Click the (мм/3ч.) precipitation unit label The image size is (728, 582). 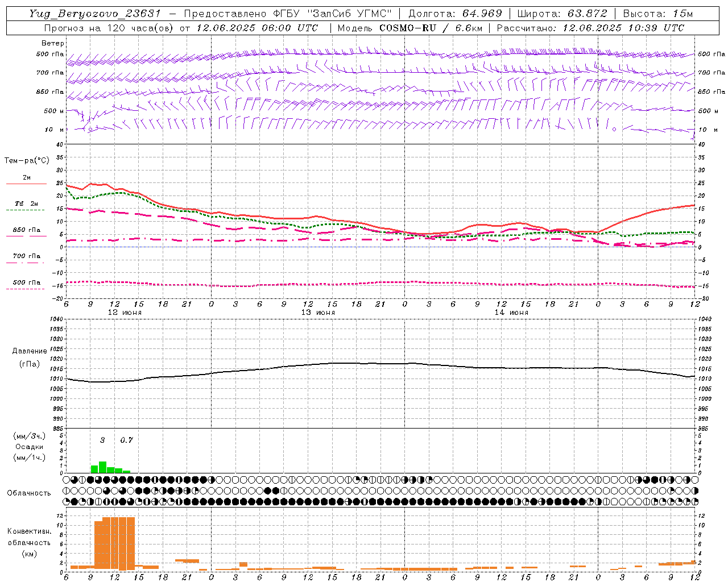30,436
